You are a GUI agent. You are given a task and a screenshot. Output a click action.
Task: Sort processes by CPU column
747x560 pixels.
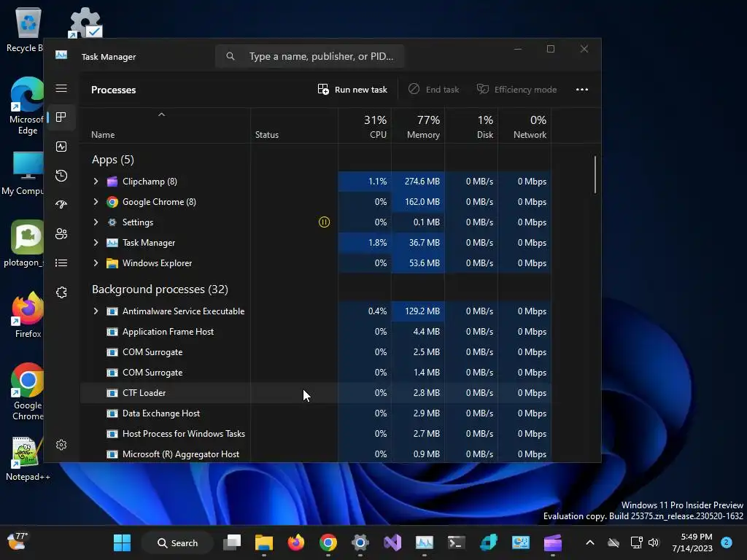[x=365, y=127]
